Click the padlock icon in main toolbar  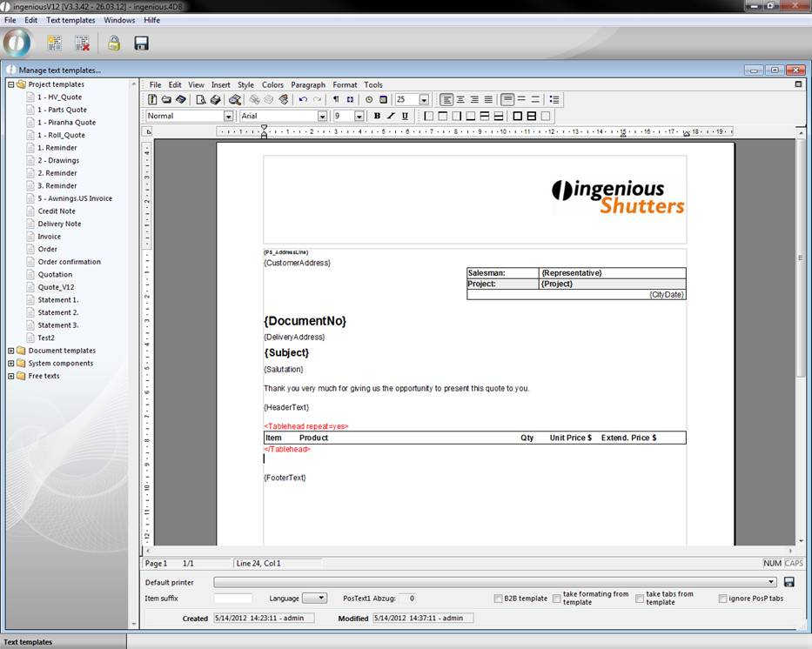[113, 43]
